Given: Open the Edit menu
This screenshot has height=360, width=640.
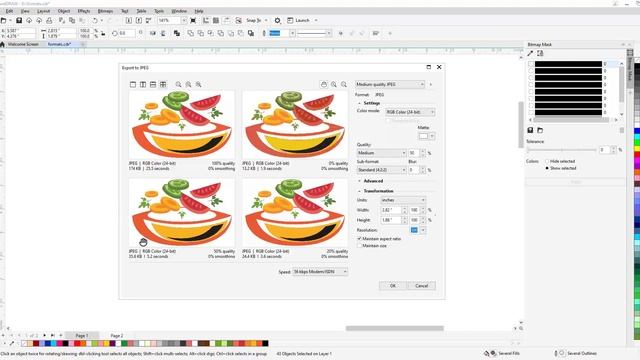Looking at the screenshot, I should tap(9, 11).
